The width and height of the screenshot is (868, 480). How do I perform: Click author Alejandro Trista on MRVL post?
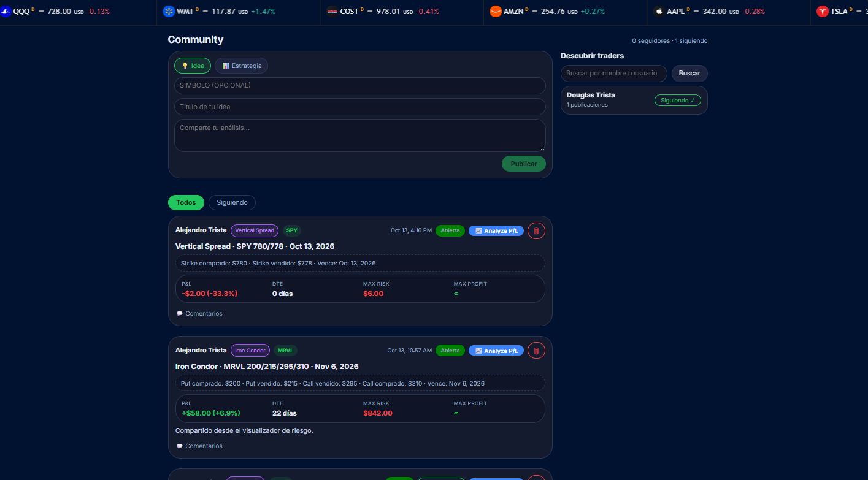pyautogui.click(x=201, y=351)
